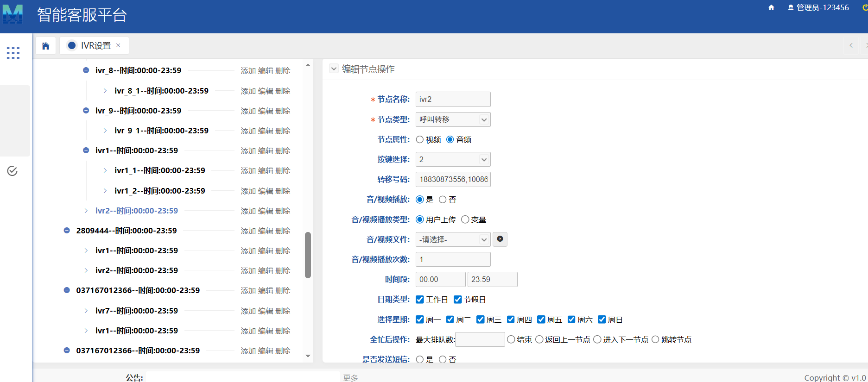This screenshot has height=382, width=868.
Task: Set 音/视频播放 to 否
Action: [443, 199]
